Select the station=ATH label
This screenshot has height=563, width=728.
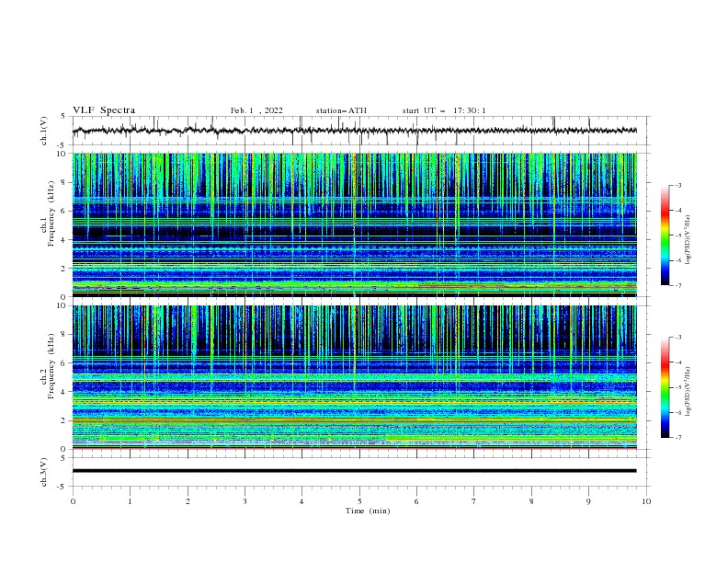(341, 110)
